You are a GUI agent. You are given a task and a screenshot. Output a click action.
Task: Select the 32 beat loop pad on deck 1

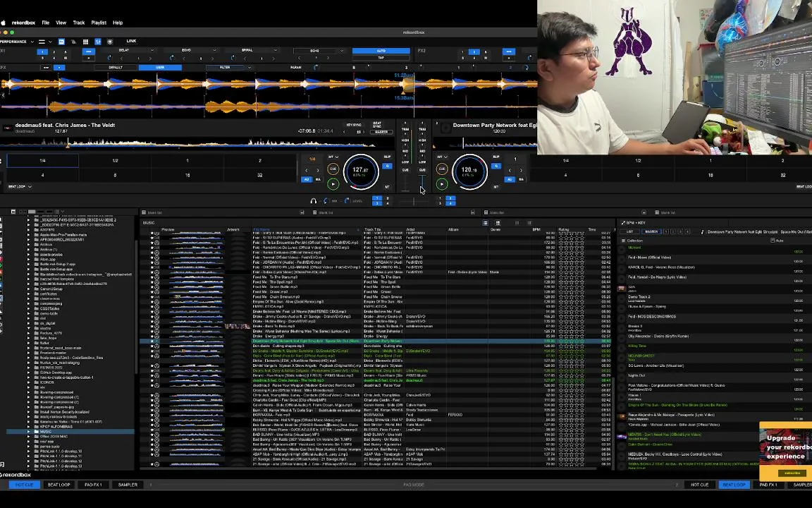pyautogui.click(x=260, y=175)
